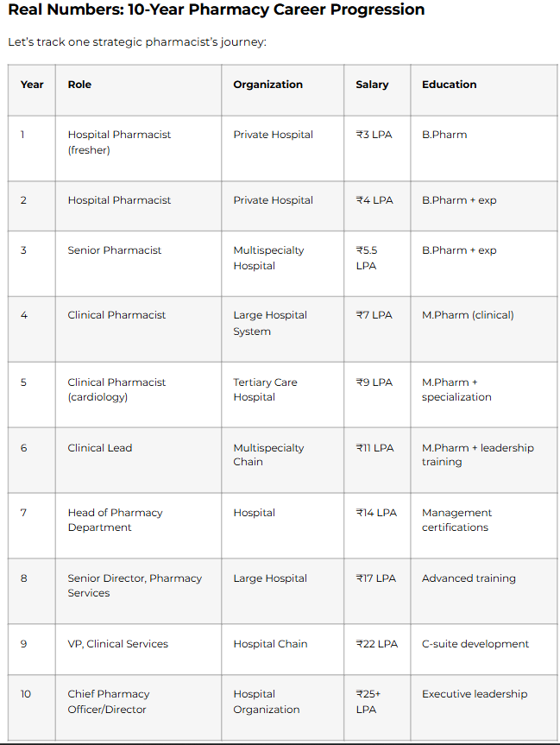Click the 'Hospital Pharmacist (fresher)' role cell
Screen dimensions: 560x745
tap(119, 142)
